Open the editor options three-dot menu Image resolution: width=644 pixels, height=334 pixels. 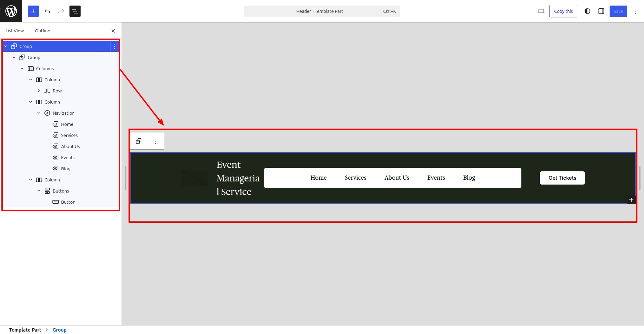pos(636,11)
